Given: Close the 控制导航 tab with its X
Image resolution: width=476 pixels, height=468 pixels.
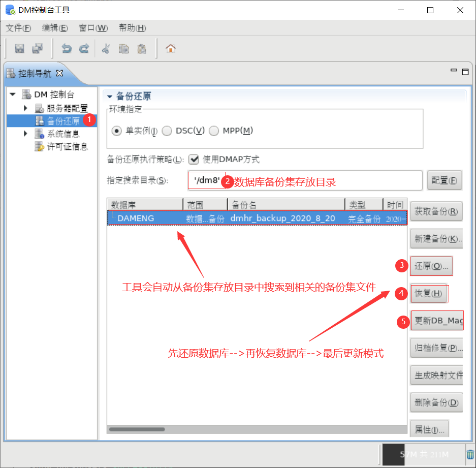Looking at the screenshot, I should pyautogui.click(x=60, y=73).
